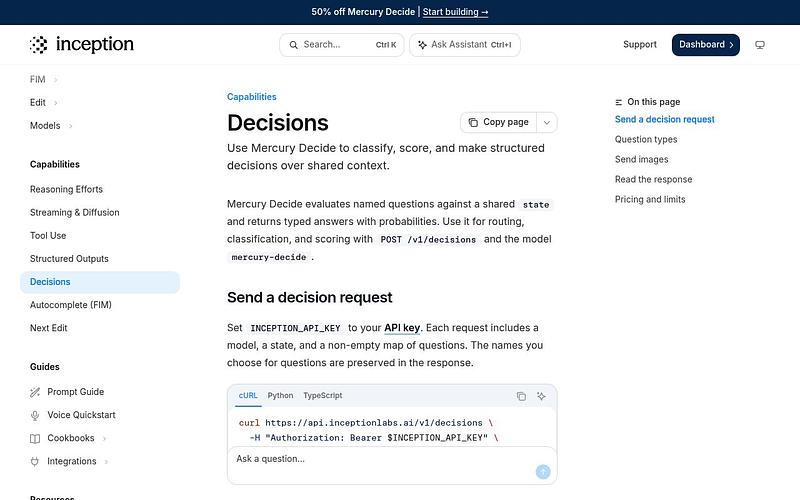Click the On this page list icon
This screenshot has width=800, height=500.
(x=618, y=102)
